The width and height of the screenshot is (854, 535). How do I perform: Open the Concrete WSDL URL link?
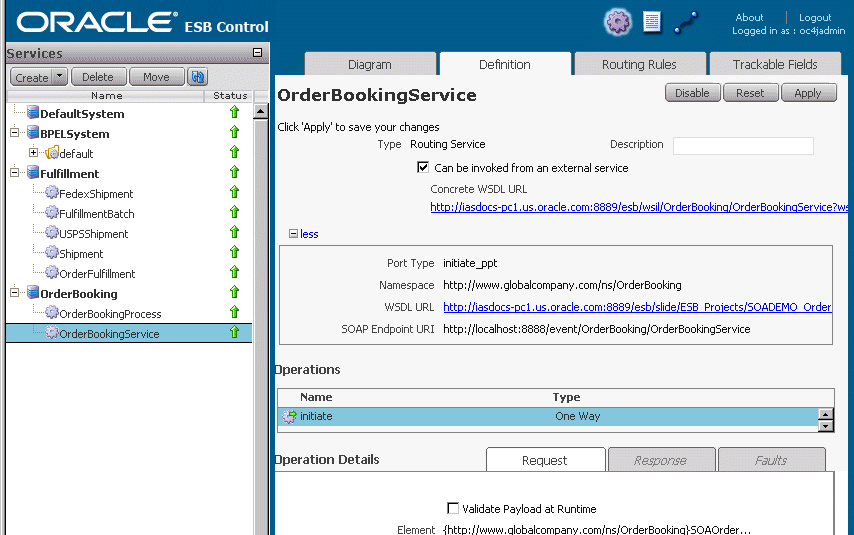point(639,207)
